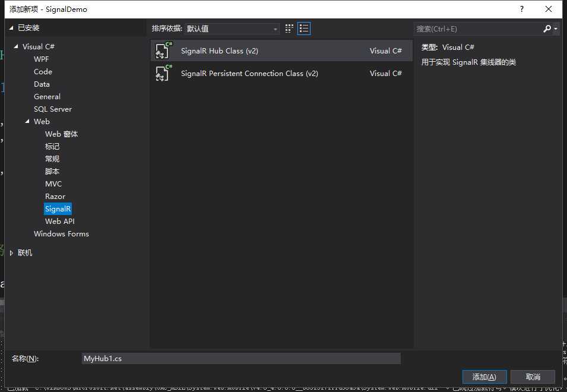
Task: Click the Add (添加) button
Action: pyautogui.click(x=484, y=377)
